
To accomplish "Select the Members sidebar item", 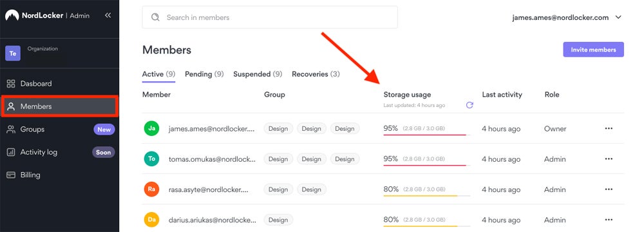I will pyautogui.click(x=59, y=106).
